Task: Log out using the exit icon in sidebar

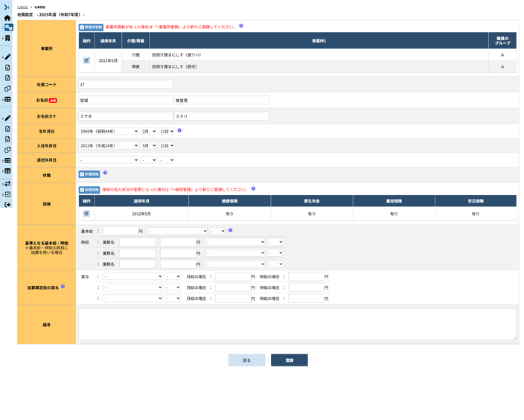Action: coord(7,205)
